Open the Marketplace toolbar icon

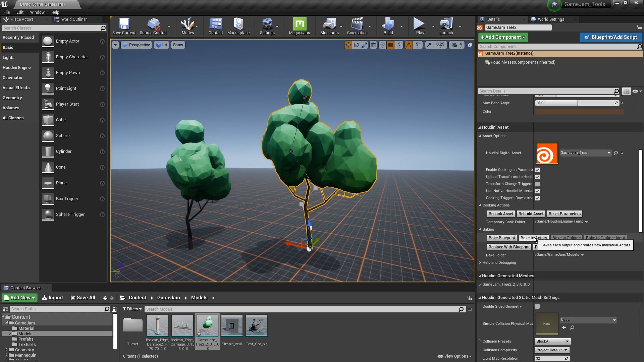pyautogui.click(x=238, y=26)
